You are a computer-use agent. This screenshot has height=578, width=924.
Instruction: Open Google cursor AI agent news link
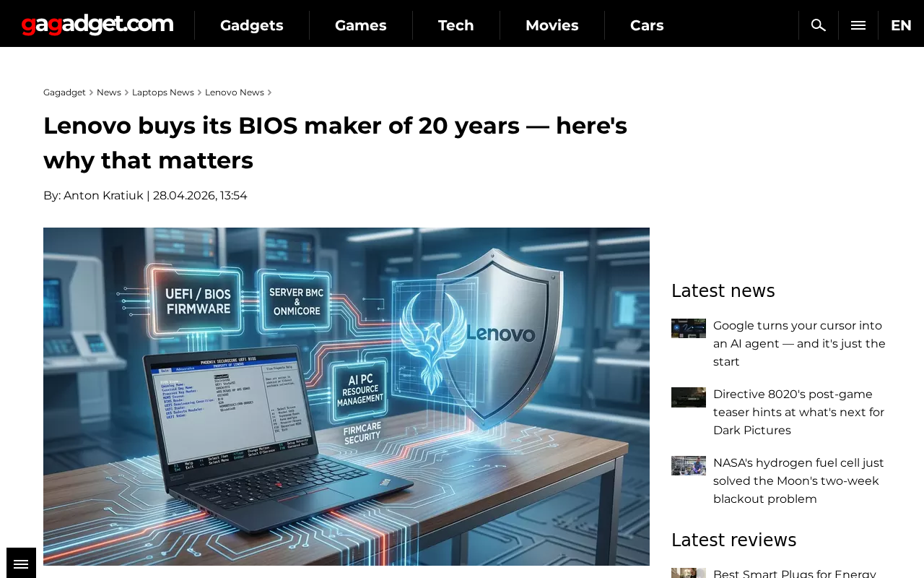(800, 344)
